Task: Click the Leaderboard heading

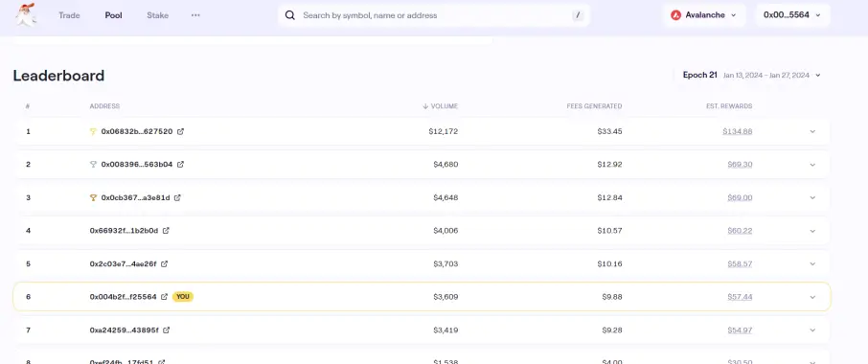Action: (x=58, y=76)
